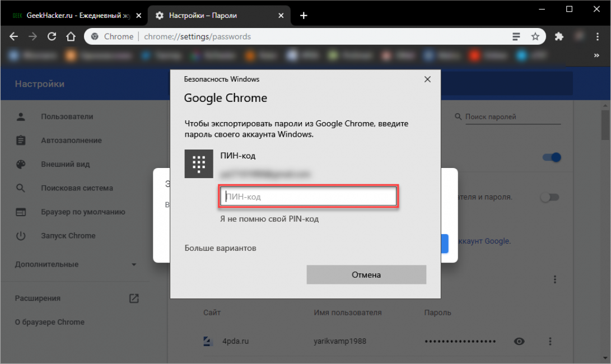This screenshot has height=364, width=611.
Task: Open the home page icon
Action: point(71,36)
